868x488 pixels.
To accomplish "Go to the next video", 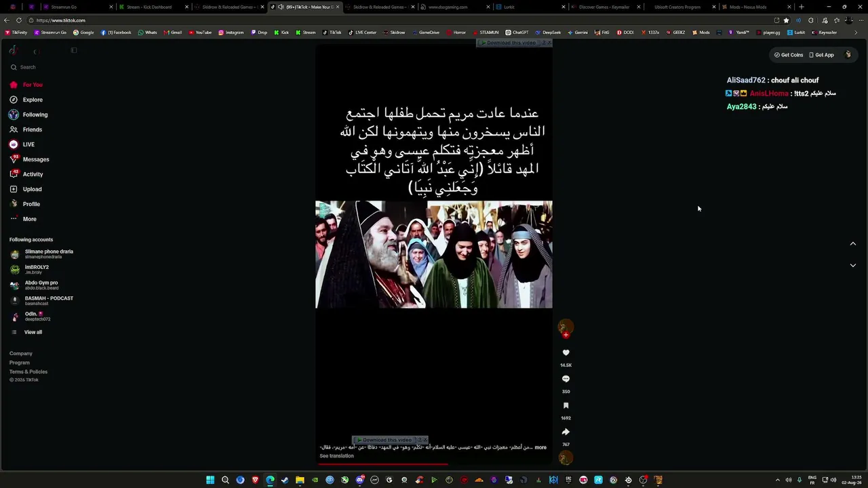I will point(853,265).
